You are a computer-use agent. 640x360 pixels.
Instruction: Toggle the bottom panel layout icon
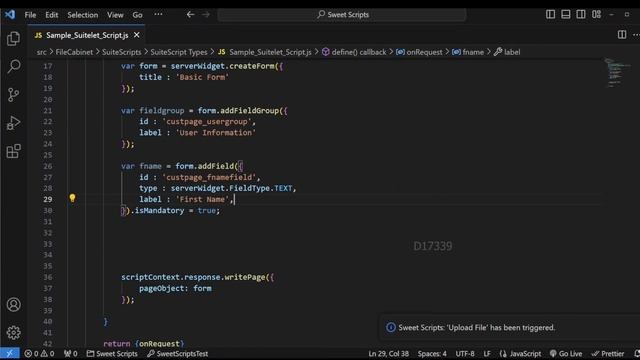tap(566, 15)
